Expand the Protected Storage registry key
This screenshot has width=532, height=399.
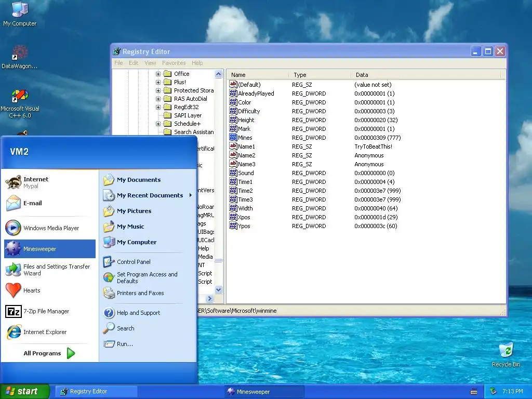pyautogui.click(x=158, y=90)
